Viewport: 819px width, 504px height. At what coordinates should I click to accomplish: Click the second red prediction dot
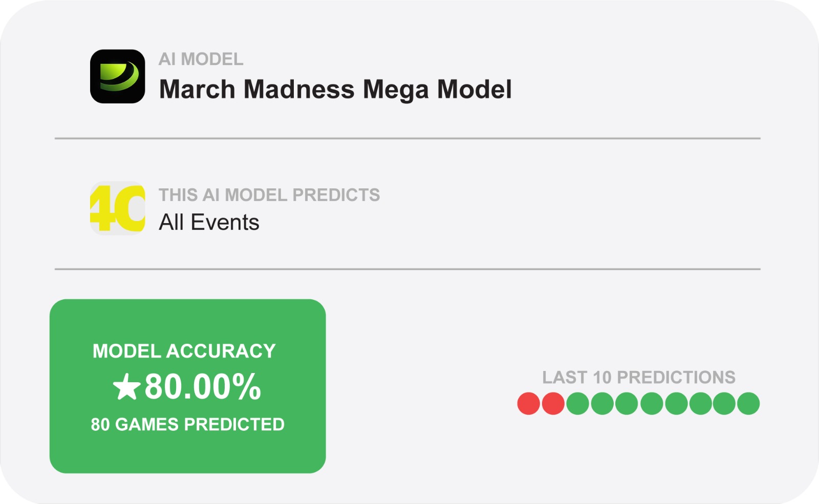(x=553, y=404)
